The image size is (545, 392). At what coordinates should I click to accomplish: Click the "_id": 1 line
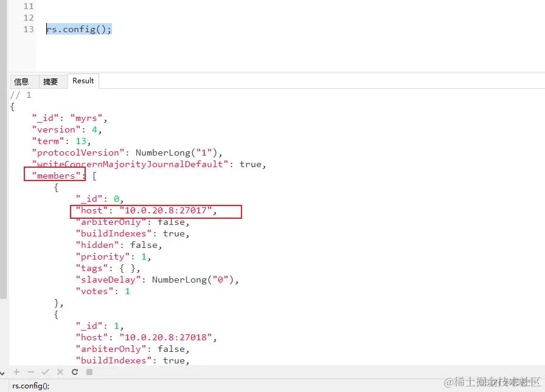click(x=99, y=326)
